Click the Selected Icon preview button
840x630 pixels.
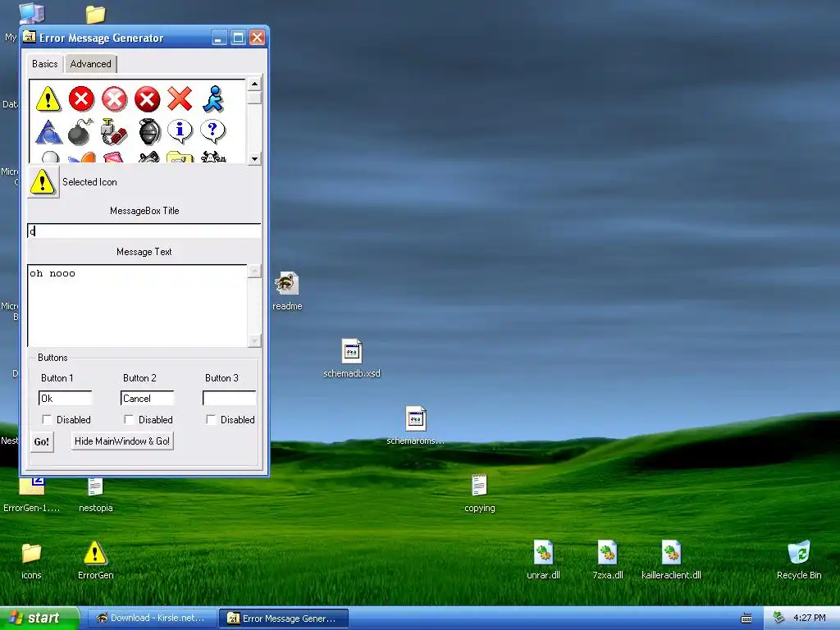coord(43,182)
